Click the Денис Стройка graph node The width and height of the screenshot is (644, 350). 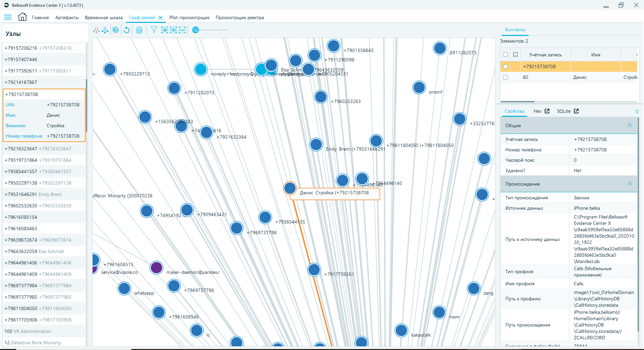(290, 188)
